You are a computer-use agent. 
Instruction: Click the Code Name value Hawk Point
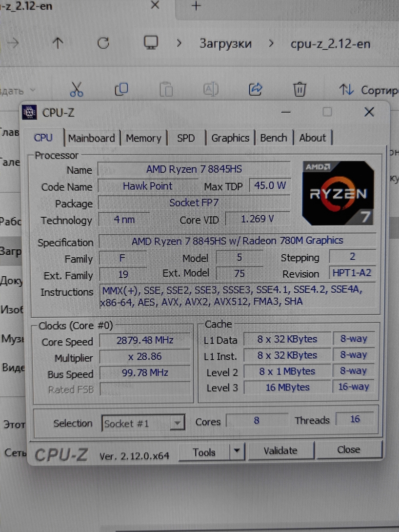coord(147,186)
